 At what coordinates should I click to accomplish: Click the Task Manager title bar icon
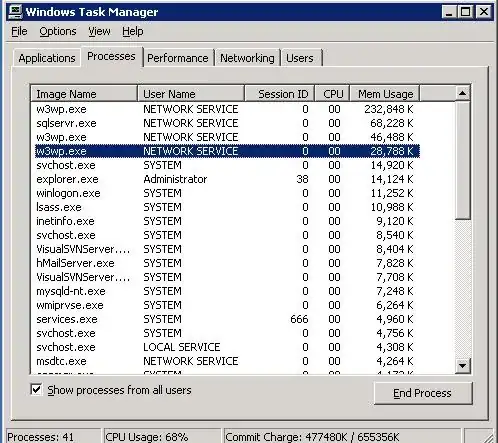(x=15, y=12)
